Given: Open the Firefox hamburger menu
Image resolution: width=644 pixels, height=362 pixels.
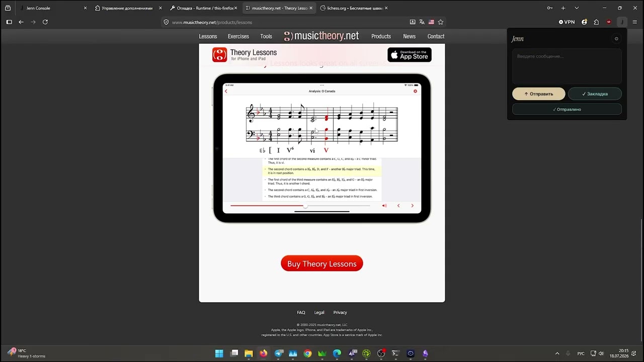Looking at the screenshot, I should click(635, 22).
